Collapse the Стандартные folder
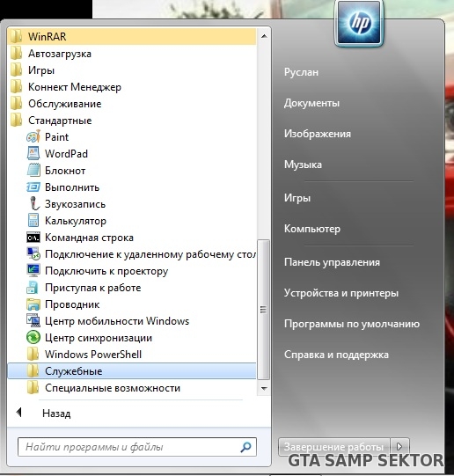The image size is (454, 476). click(x=132, y=121)
